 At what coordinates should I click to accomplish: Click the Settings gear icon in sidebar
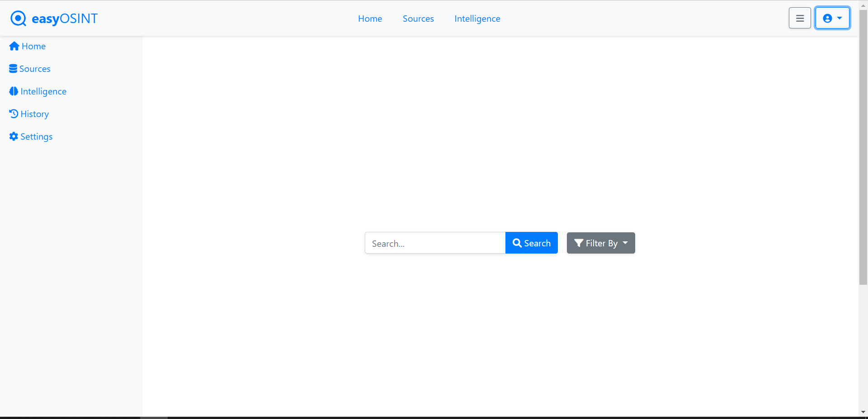coord(13,136)
